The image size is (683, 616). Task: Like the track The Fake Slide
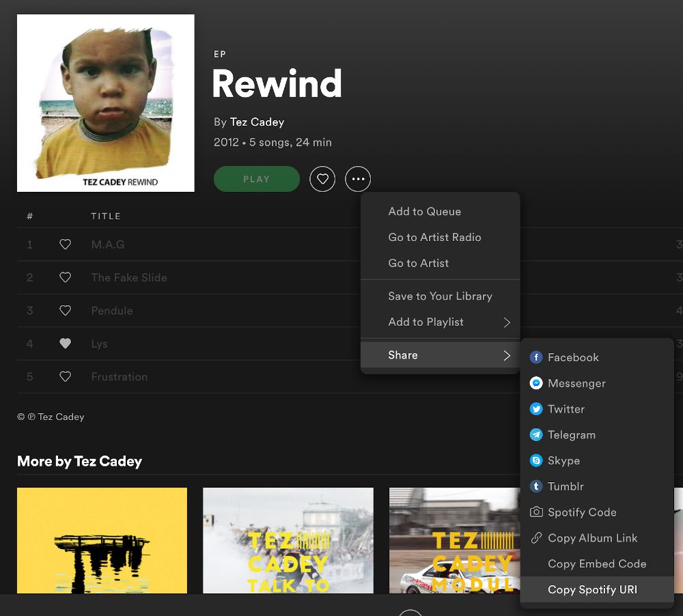[x=66, y=277]
